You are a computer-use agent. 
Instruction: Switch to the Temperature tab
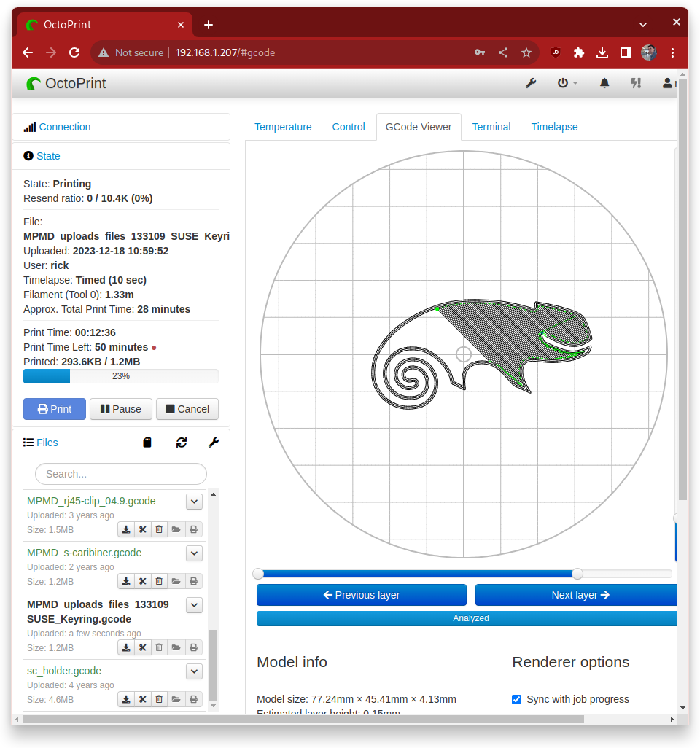pyautogui.click(x=283, y=127)
